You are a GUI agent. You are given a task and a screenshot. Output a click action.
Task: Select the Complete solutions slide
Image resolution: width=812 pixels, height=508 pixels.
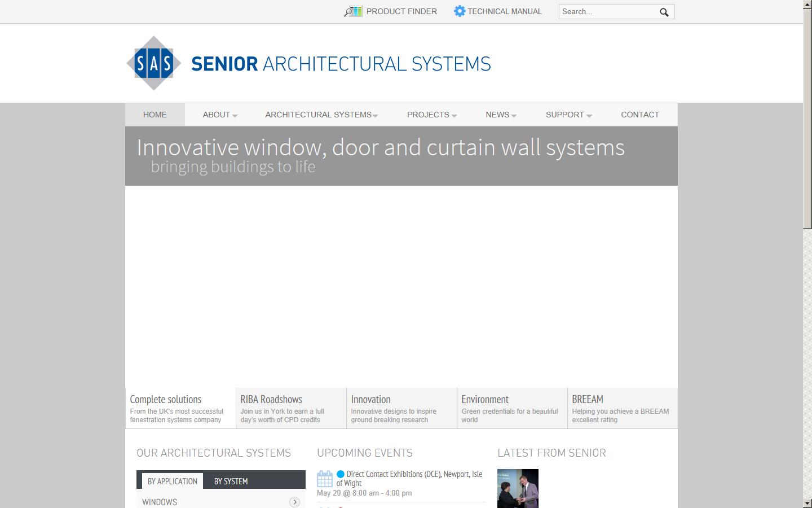click(x=179, y=408)
